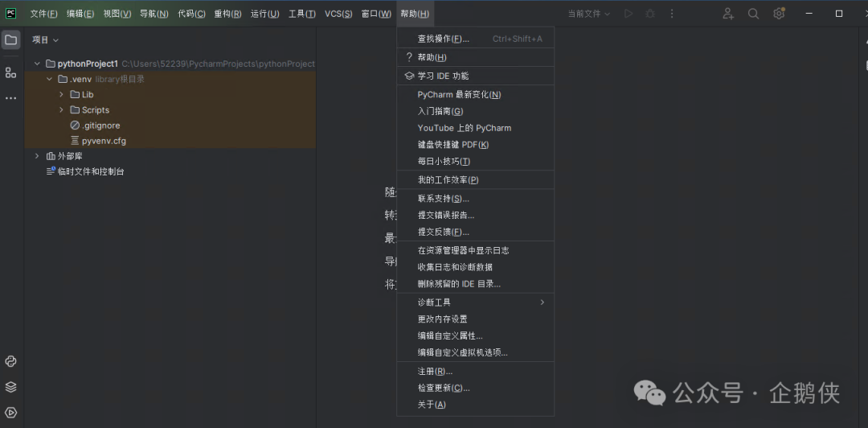The width and height of the screenshot is (868, 428).
Task: Click the Debug bug icon
Action: click(x=650, y=14)
